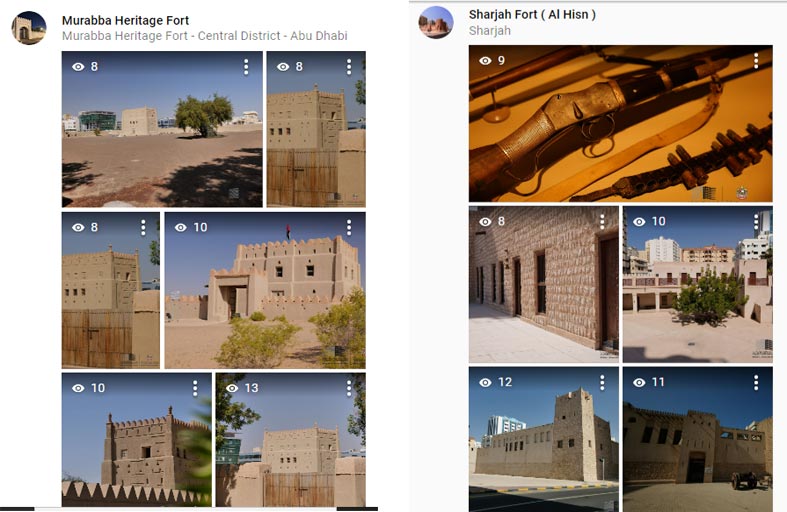Image resolution: width=787 pixels, height=512 pixels.
Task: Open menu on stone wall corridor photo
Action: coord(602,221)
